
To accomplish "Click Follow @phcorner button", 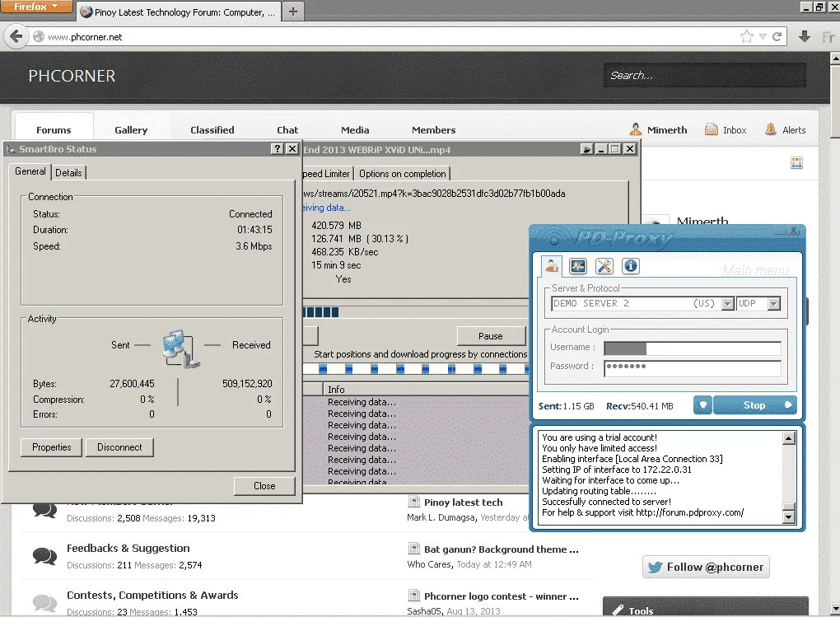I will click(706, 567).
